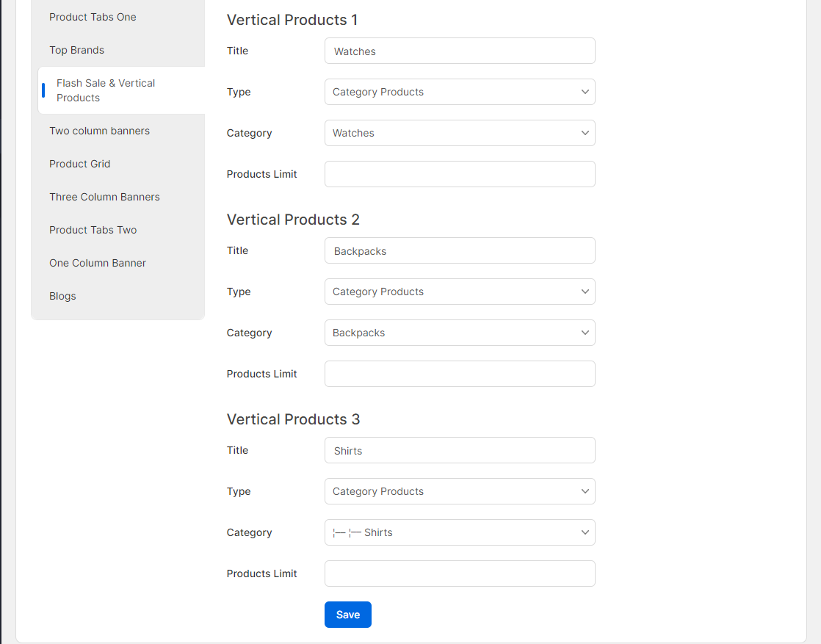Go to Two column banners section

(99, 131)
